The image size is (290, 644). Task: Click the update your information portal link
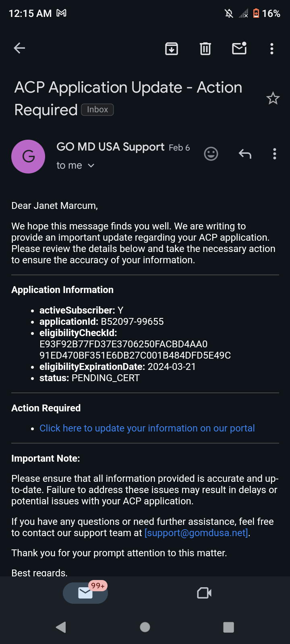point(147,428)
